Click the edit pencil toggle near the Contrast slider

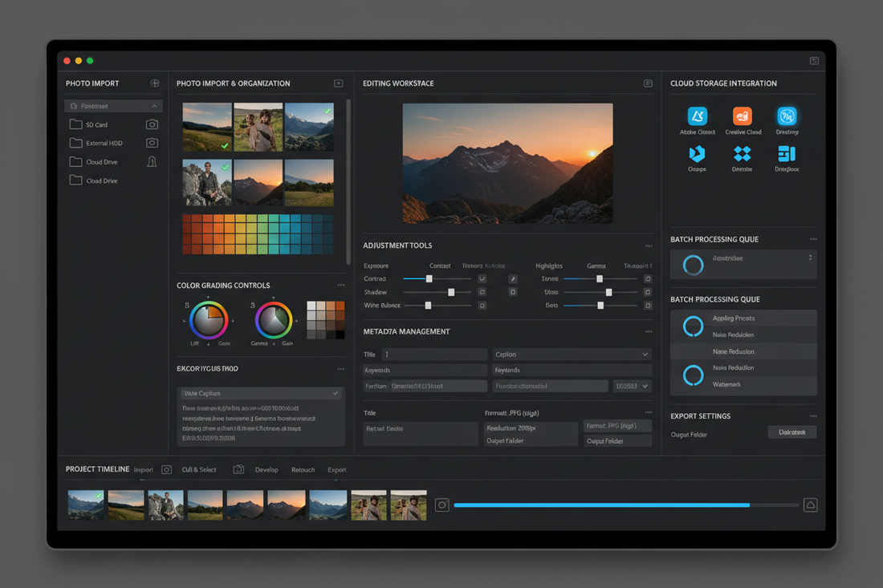[x=512, y=278]
